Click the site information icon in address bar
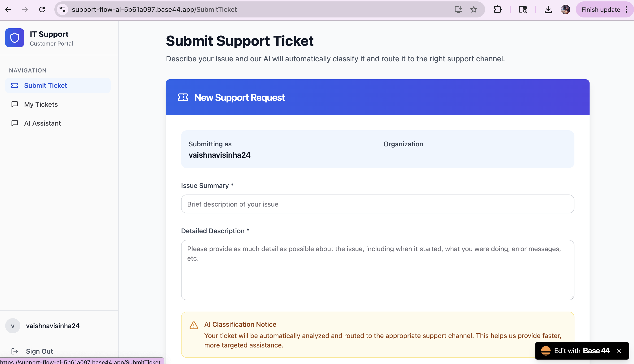The width and height of the screenshot is (634, 364). coord(62,9)
